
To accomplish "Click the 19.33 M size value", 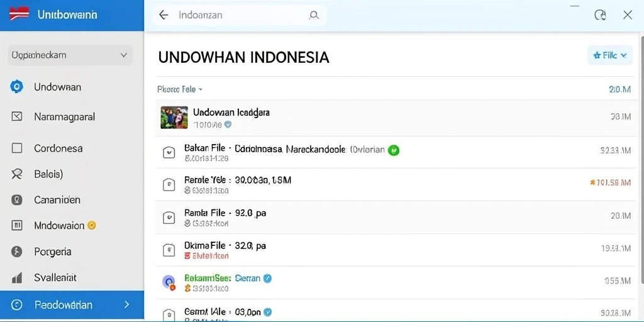I will 616,248.
